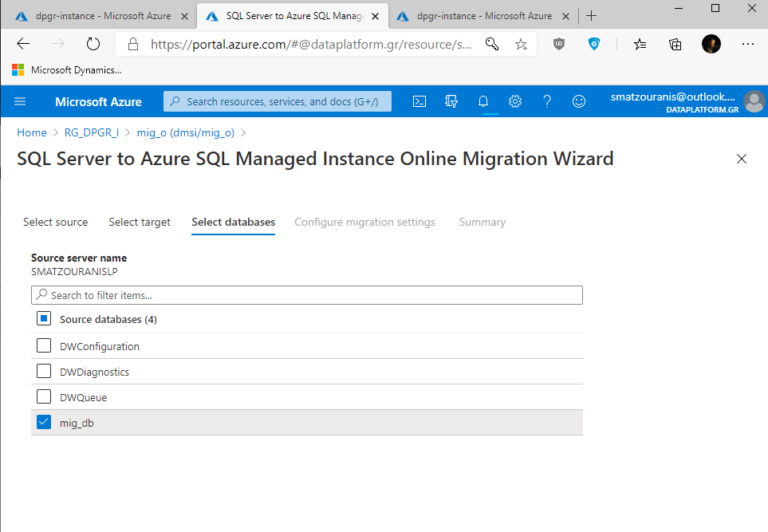This screenshot has height=532, width=768.
Task: Open new browser tab
Action: [x=591, y=16]
